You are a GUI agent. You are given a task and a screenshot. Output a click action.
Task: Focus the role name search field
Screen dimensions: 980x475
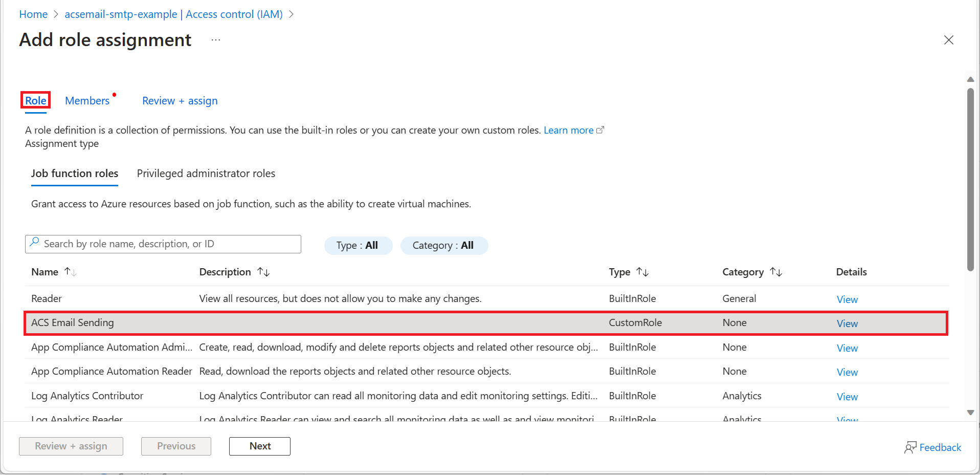point(169,244)
